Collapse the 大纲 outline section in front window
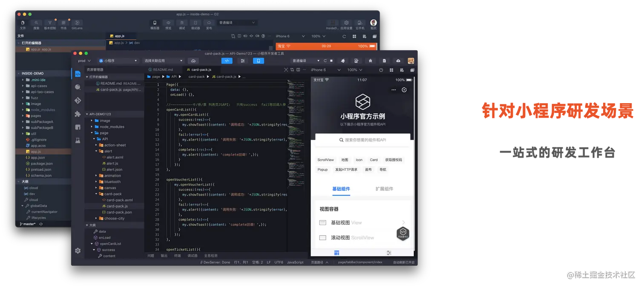The height and width of the screenshot is (288, 644). [x=114, y=225]
